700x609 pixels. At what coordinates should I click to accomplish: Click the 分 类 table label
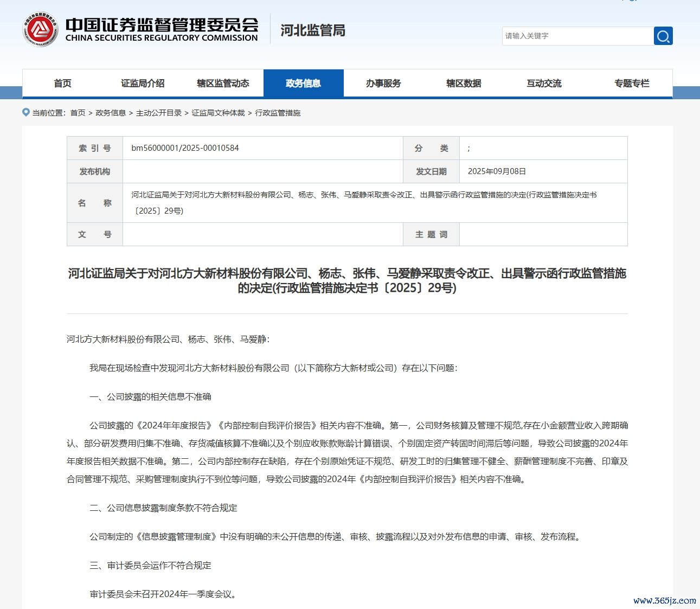[431, 148]
